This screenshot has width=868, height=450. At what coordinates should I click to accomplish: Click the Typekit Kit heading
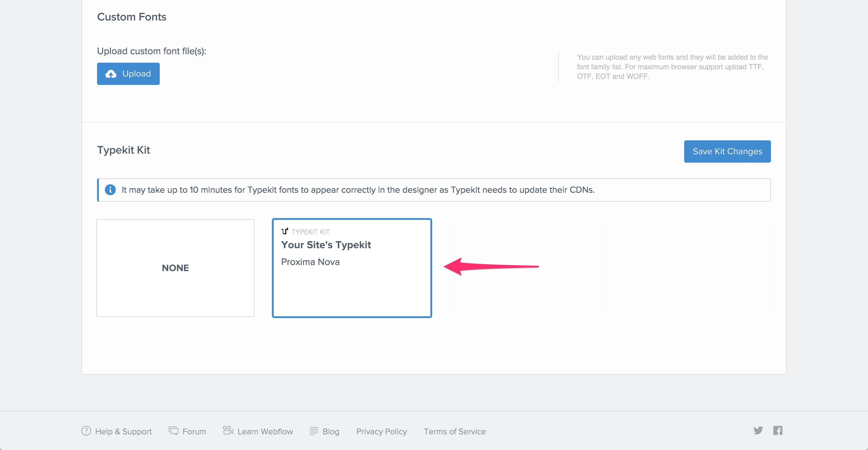click(123, 150)
